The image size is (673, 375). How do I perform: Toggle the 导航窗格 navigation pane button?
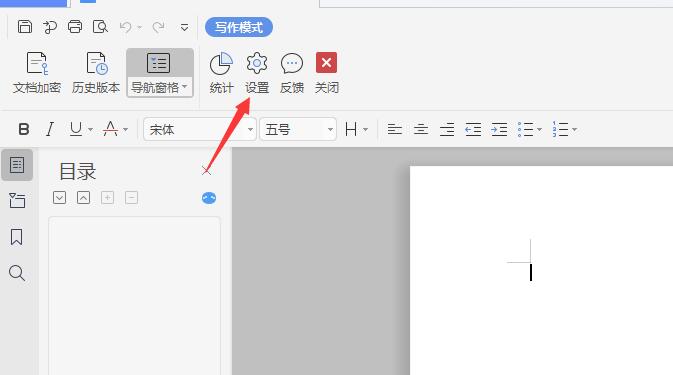pos(160,73)
